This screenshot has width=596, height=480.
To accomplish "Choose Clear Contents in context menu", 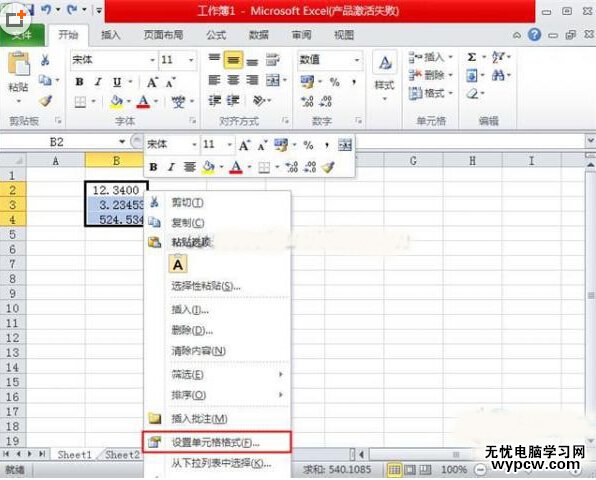I will click(x=217, y=351).
